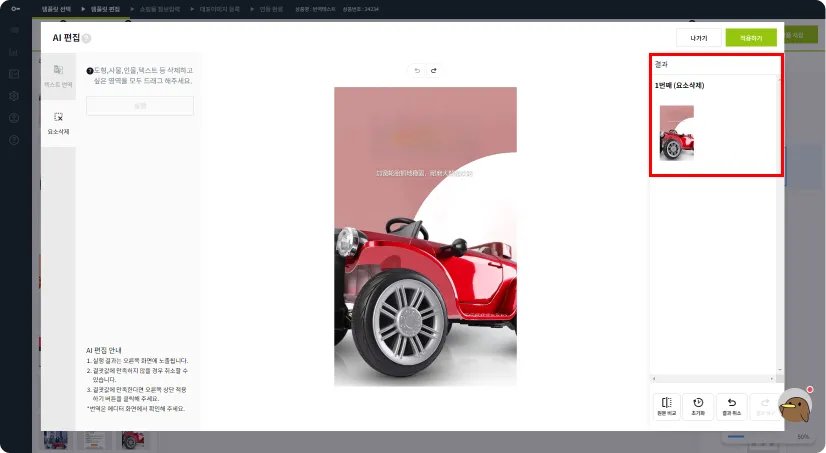Cancel the result with 결과 취소

pos(731,407)
